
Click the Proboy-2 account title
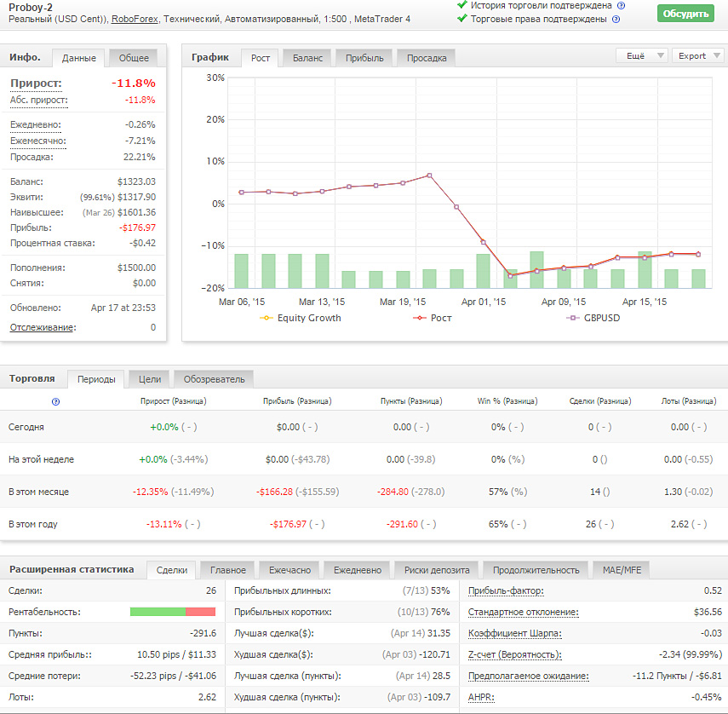point(31,8)
